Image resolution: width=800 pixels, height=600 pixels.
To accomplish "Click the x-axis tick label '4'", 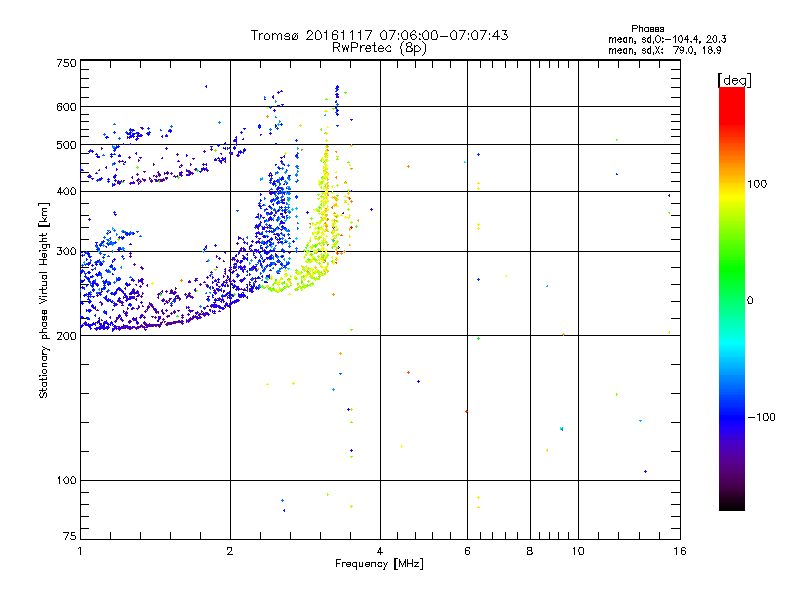I will coord(380,551).
